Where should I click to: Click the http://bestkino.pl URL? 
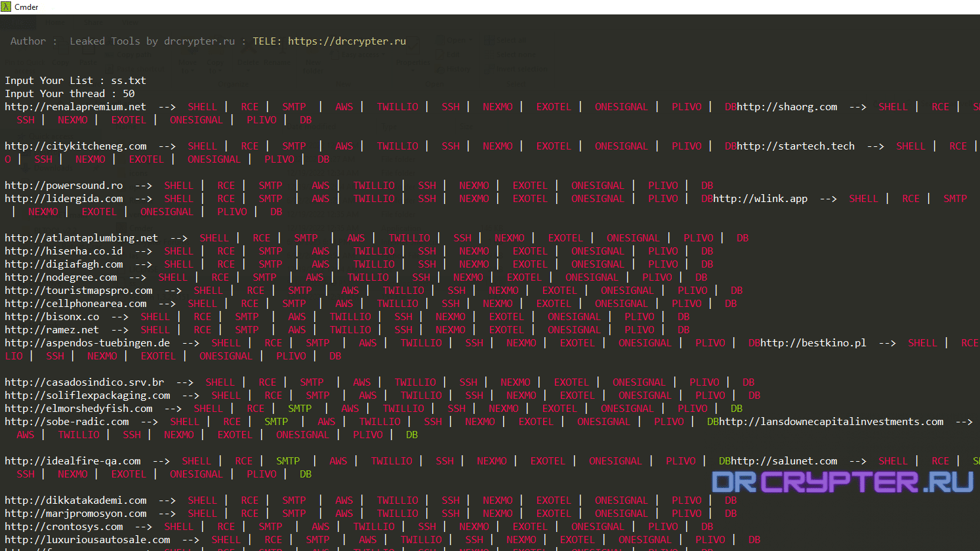click(813, 343)
